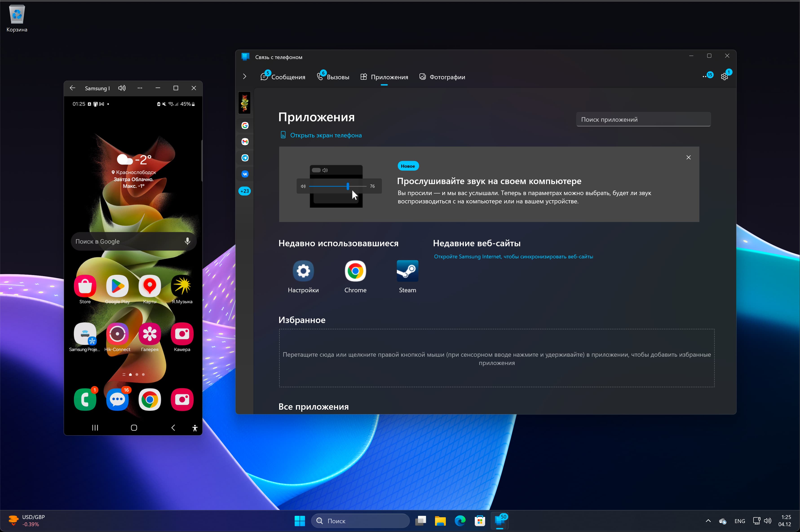Image resolution: width=800 pixels, height=532 pixels.
Task: Open the taskbar volume speaker icon
Action: [x=767, y=521]
